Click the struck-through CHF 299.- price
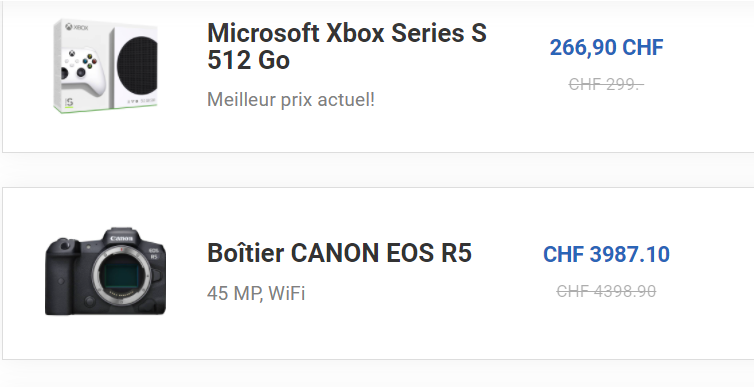Viewport: 754px width, 387px height. 606,85
